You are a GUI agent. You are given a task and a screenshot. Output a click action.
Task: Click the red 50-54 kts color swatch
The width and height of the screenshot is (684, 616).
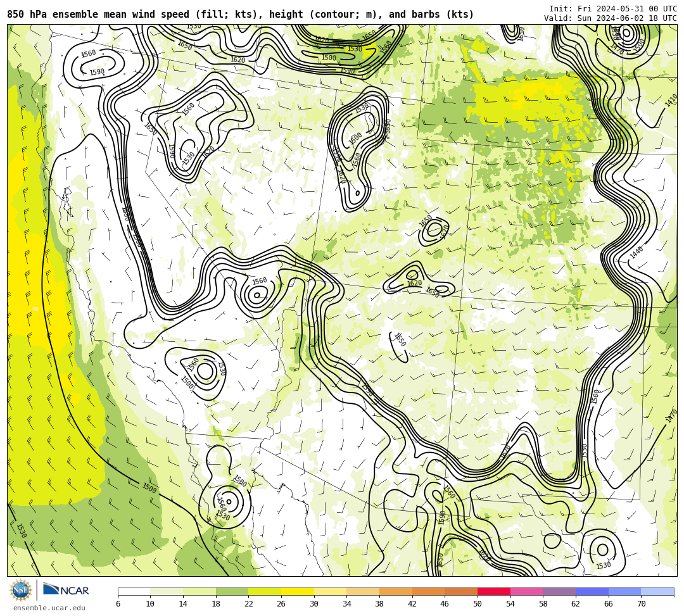click(494, 591)
